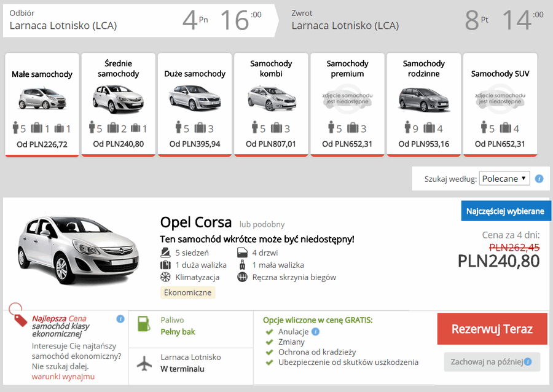Click Zachowaj na później button
This screenshot has width=553, height=392.
492,362
